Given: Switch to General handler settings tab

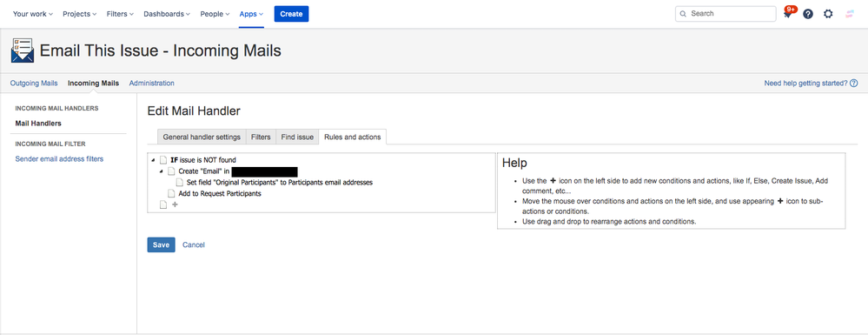Looking at the screenshot, I should pyautogui.click(x=202, y=137).
